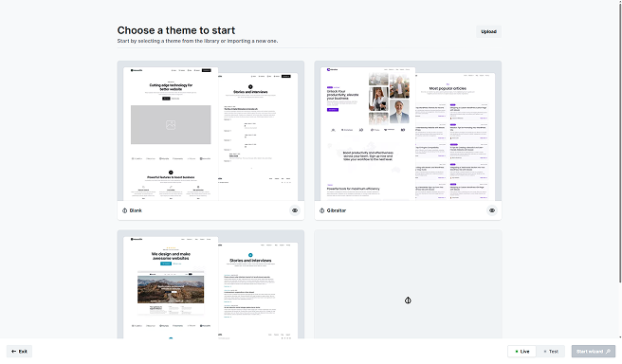Click the Start wizard button
This screenshot has width=622, height=364.
coord(594,352)
